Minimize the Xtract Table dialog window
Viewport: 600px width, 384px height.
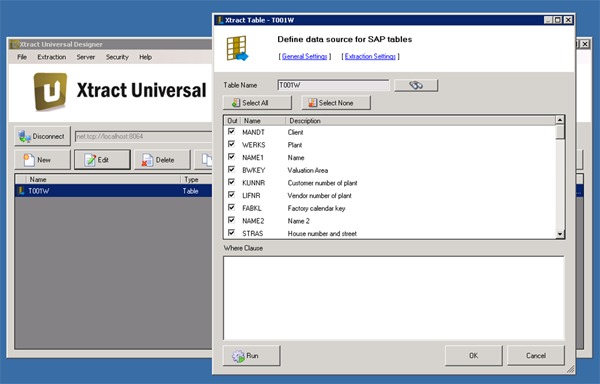[549, 20]
